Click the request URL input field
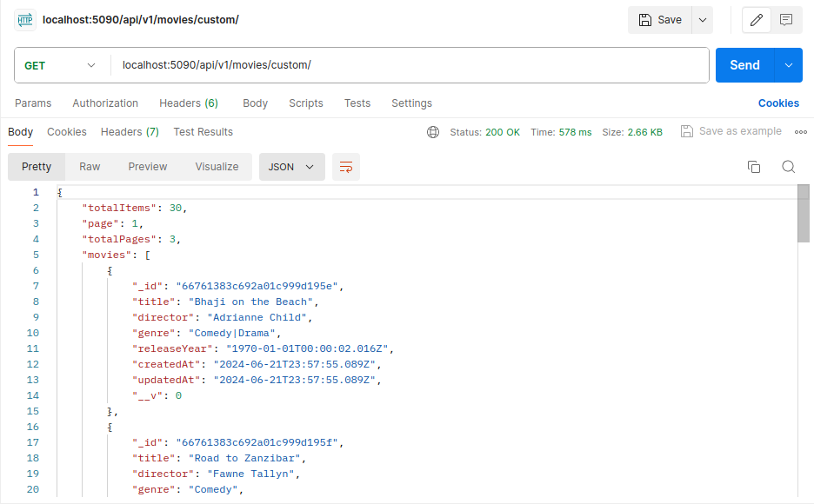Screen dimensions: 814x504 [410, 65]
